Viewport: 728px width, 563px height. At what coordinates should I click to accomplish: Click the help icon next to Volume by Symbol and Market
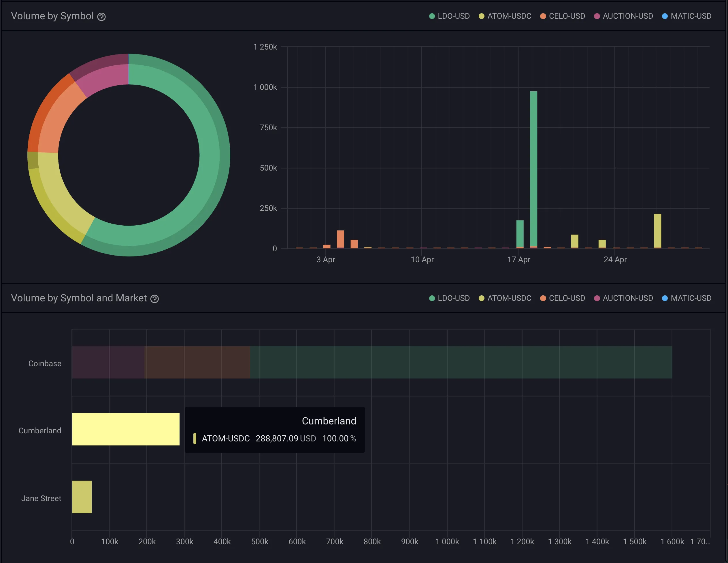(154, 298)
